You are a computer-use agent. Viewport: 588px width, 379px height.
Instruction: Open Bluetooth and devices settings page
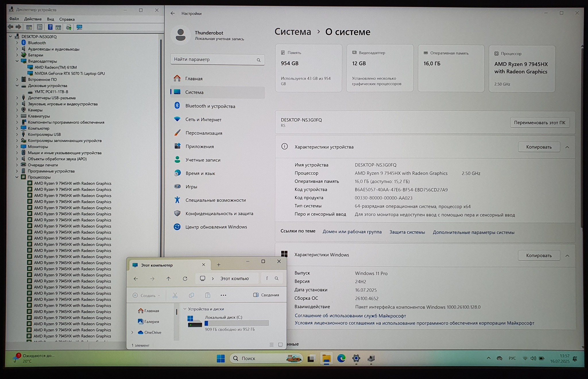210,106
